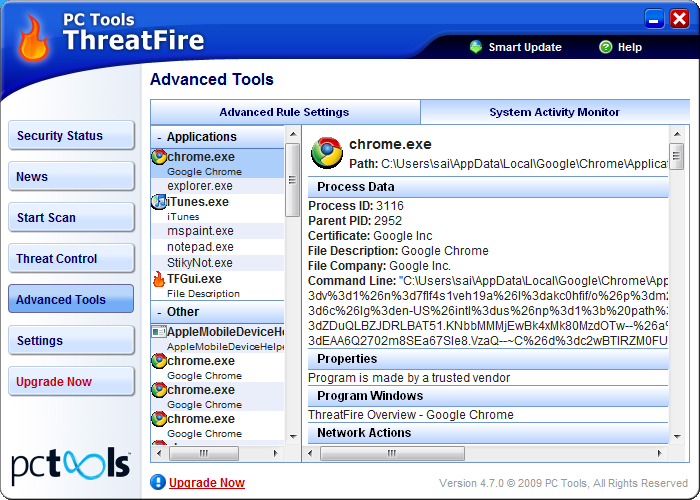This screenshot has height=500, width=700.
Task: Click the Version 4.7.0 copyright text
Action: [x=563, y=483]
